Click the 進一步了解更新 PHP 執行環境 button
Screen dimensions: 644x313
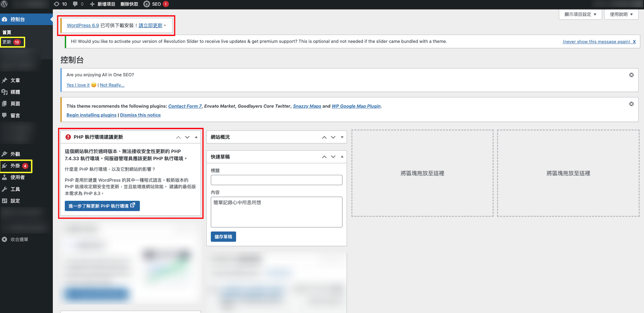click(x=102, y=206)
